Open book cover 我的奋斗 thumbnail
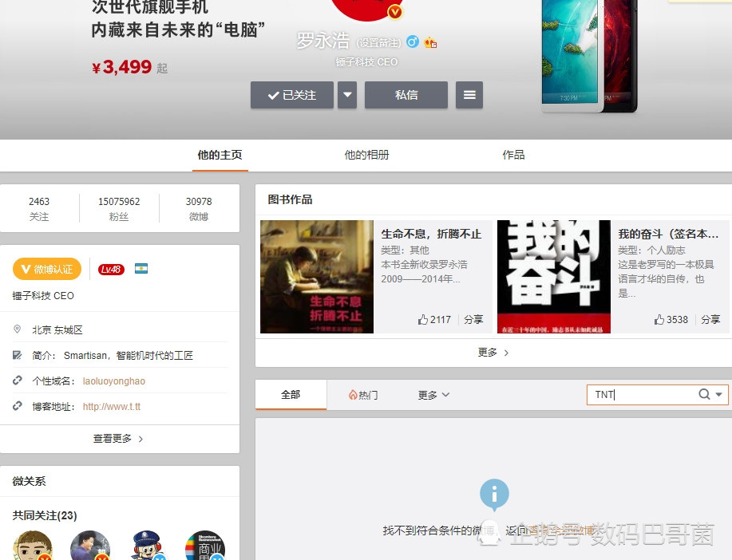 (554, 277)
